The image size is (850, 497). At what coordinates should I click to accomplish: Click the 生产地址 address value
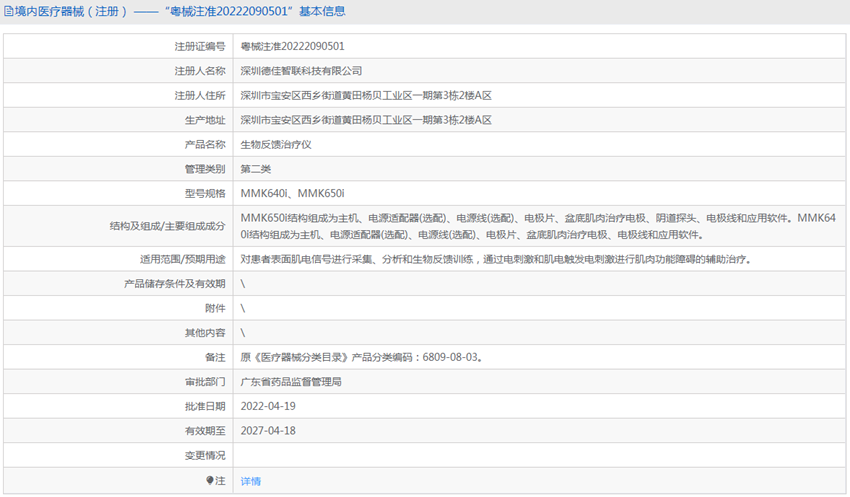coord(366,120)
